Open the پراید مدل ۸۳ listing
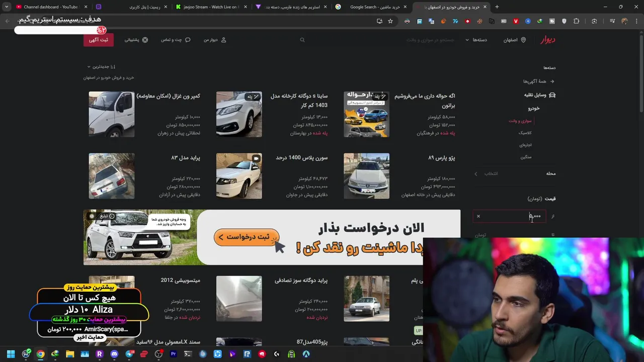The width and height of the screenshot is (644, 362). (144, 176)
